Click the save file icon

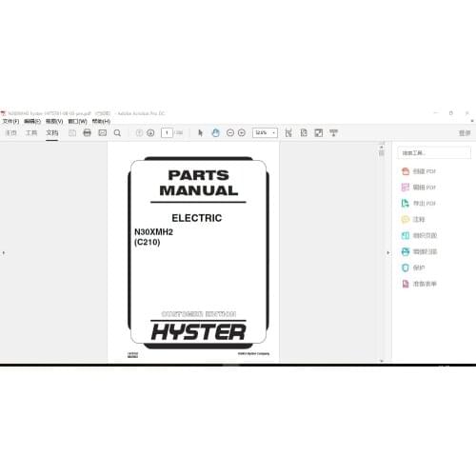[x=72, y=133]
